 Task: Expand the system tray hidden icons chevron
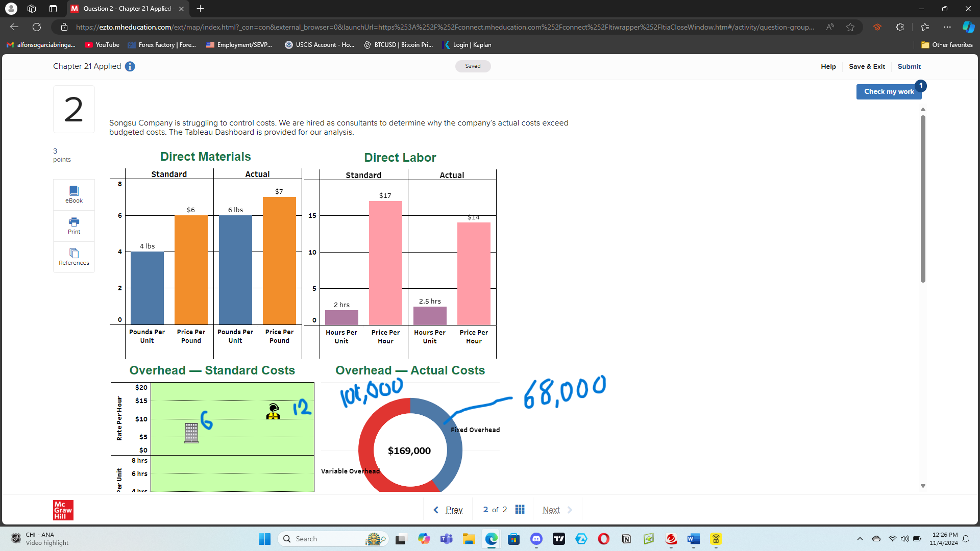pos(860,539)
